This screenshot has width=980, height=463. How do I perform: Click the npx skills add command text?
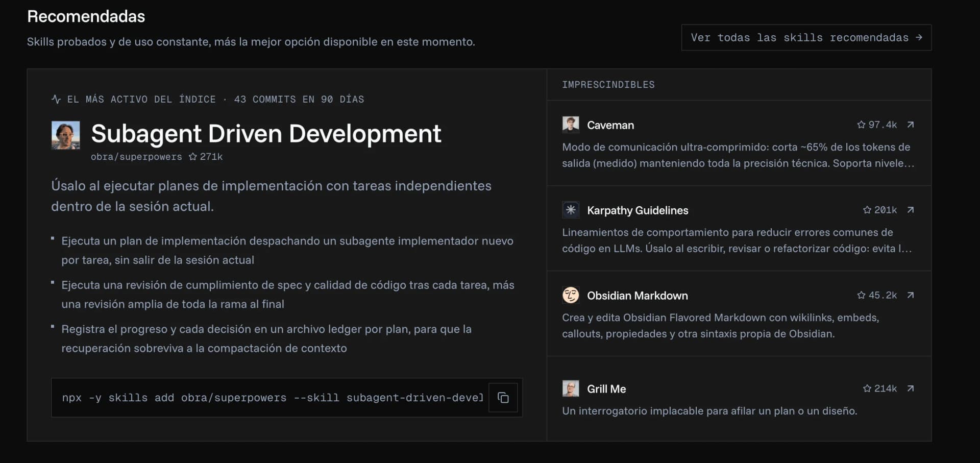coord(272,398)
